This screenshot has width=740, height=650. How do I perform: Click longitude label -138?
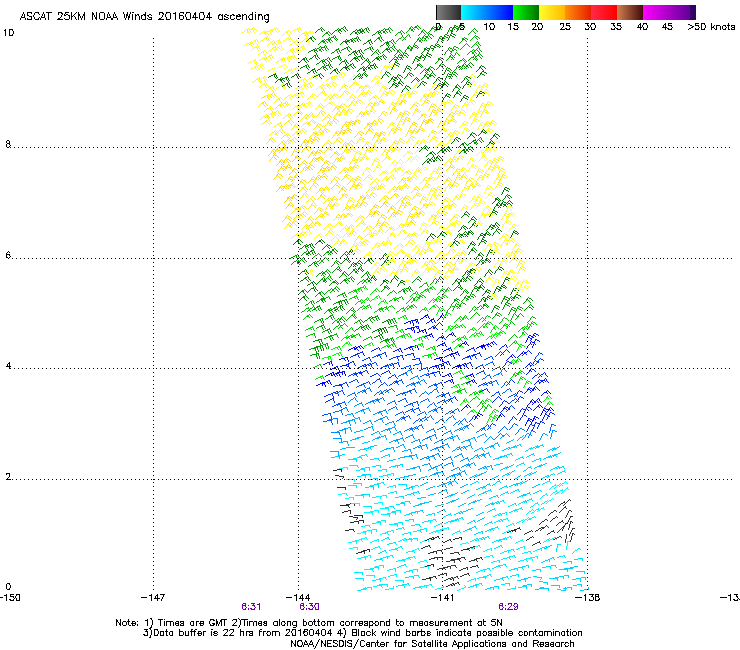coord(587,598)
